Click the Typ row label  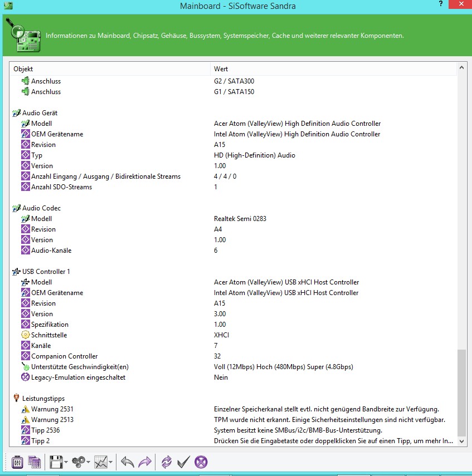(37, 155)
